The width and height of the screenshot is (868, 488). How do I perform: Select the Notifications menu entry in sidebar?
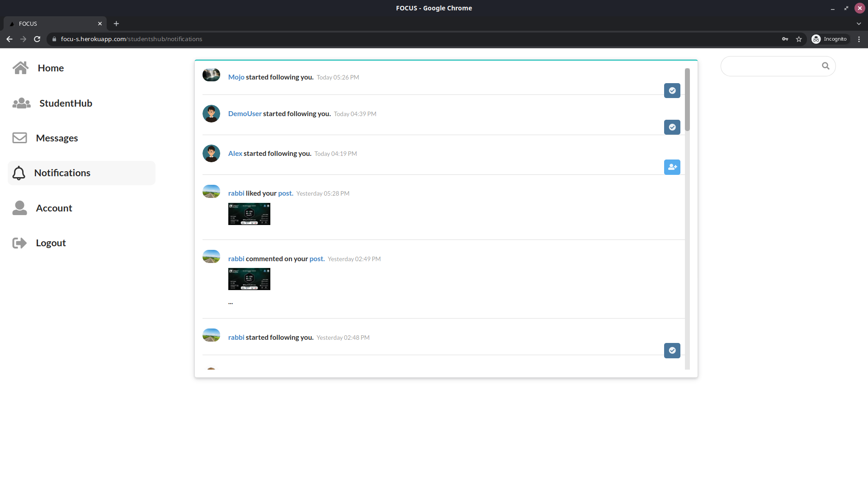(x=62, y=173)
